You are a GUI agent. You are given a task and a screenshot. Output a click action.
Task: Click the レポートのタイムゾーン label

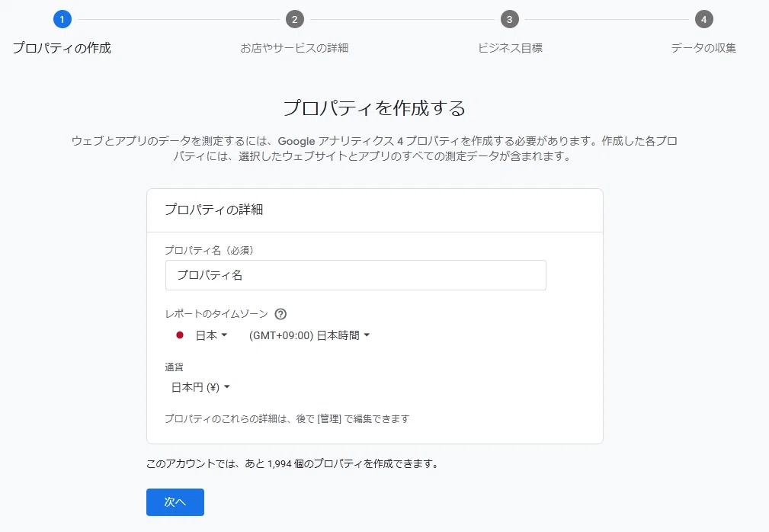pos(216,314)
